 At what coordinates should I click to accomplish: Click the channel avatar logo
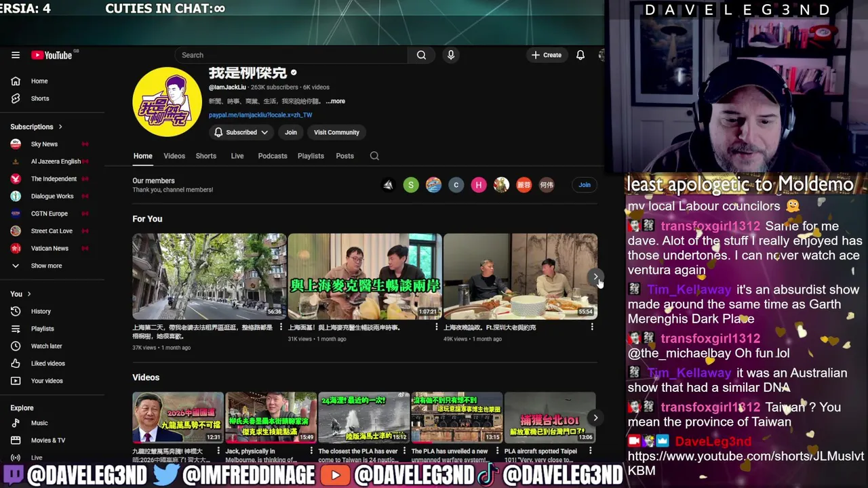pyautogui.click(x=167, y=102)
